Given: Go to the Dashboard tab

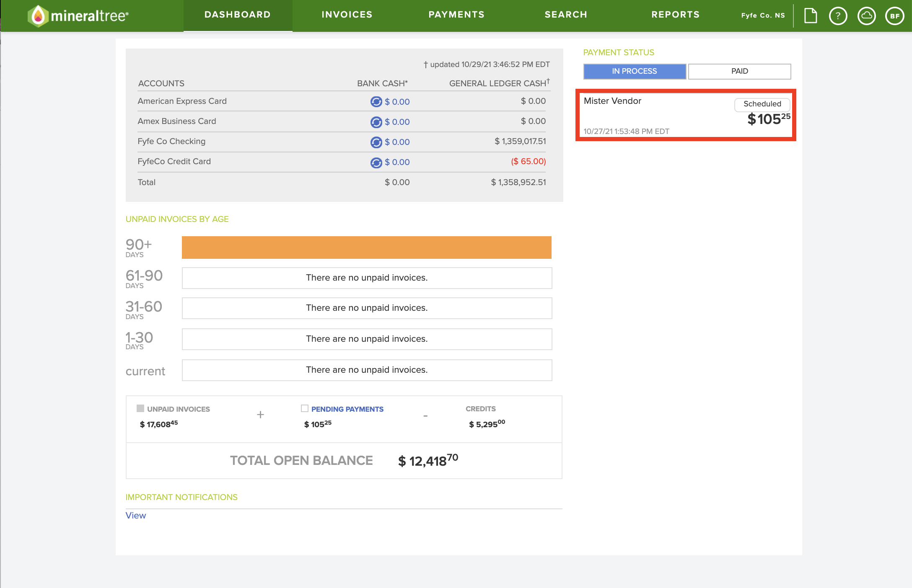Looking at the screenshot, I should tap(238, 15).
